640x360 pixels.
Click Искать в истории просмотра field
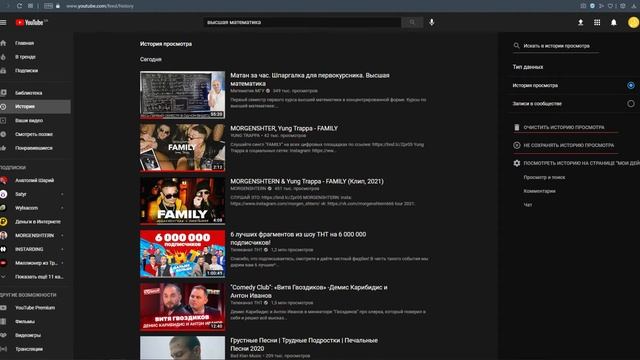pyautogui.click(x=556, y=46)
